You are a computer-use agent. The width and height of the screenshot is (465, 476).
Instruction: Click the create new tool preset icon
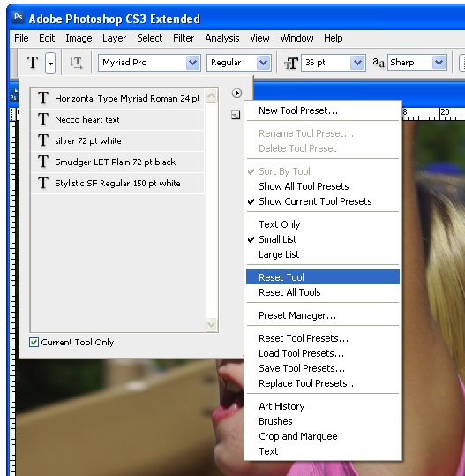click(x=236, y=115)
